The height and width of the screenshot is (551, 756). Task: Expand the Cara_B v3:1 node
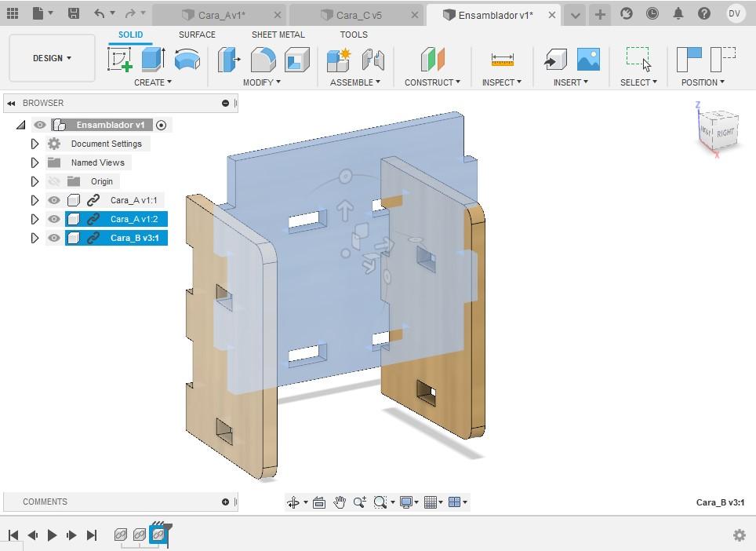(x=35, y=238)
